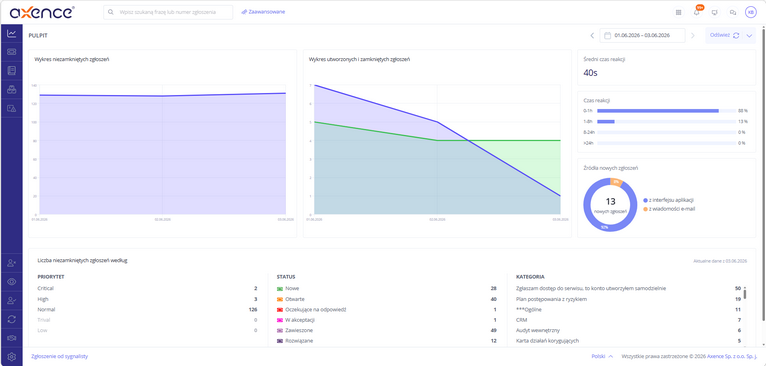Image resolution: width=766 pixels, height=366 pixels.
Task: Open the tickets list icon in sidebar
Action: pos(12,52)
